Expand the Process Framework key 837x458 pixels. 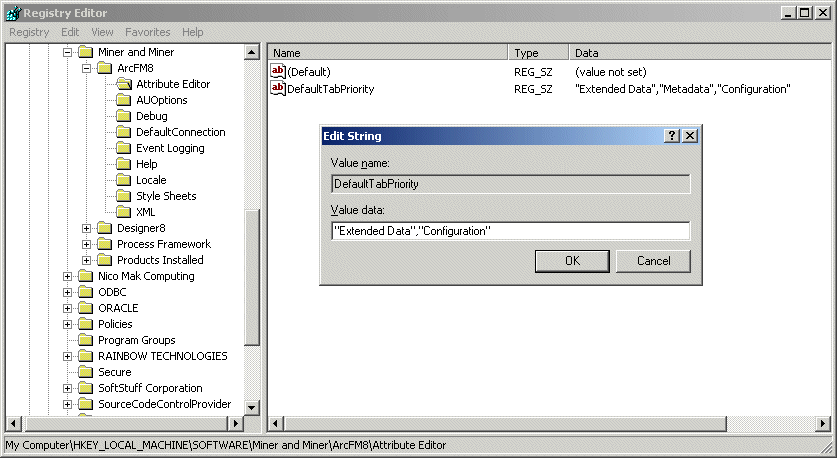87,244
